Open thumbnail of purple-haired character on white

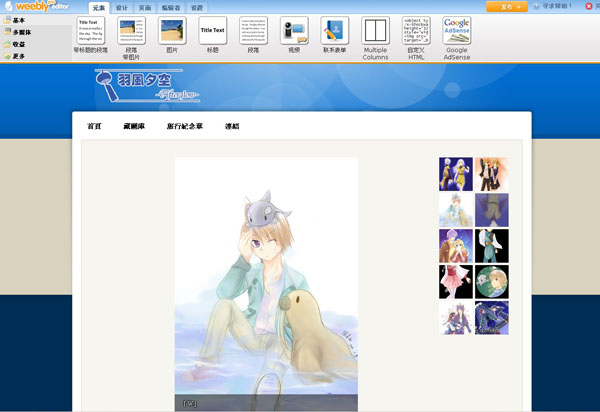coord(456,318)
